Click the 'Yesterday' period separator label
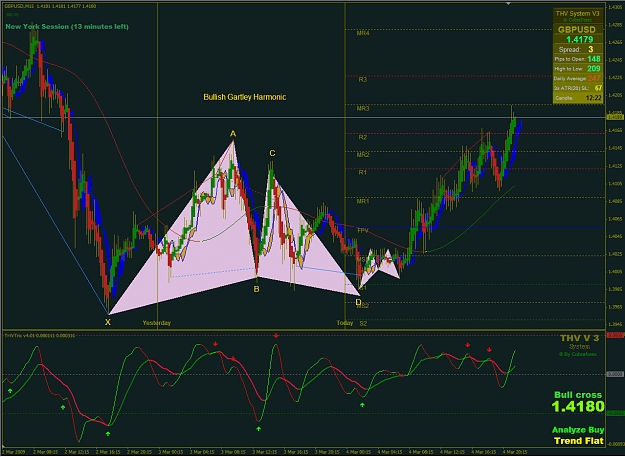The width and height of the screenshot is (625, 457). [157, 323]
